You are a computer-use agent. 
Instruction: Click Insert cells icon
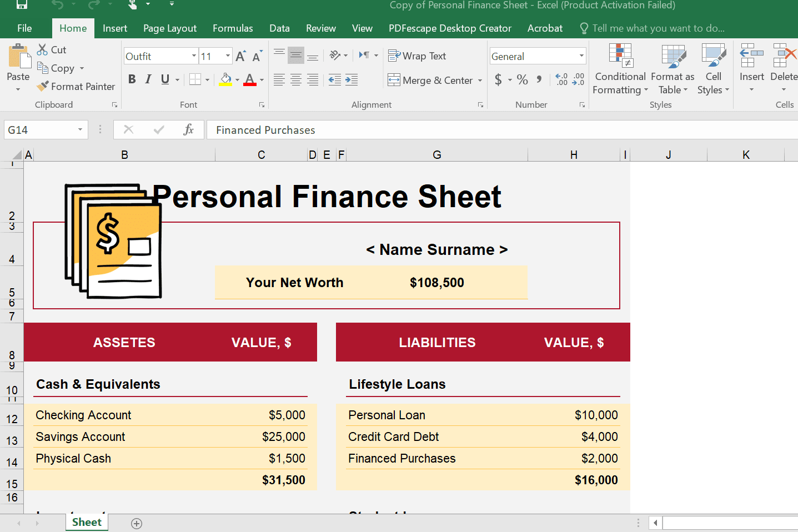pyautogui.click(x=751, y=55)
